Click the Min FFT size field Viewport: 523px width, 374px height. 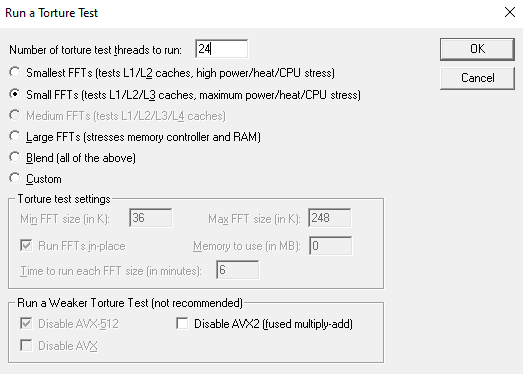[x=151, y=218]
